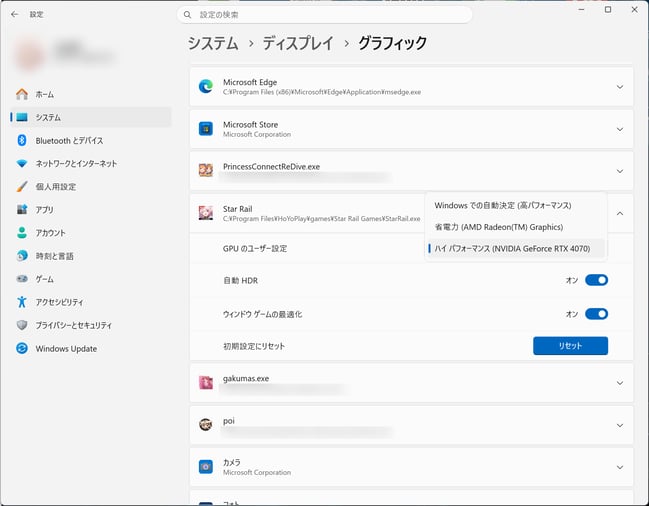
Task: Click the GPU のユーザー設定 label
Action: click(x=255, y=249)
